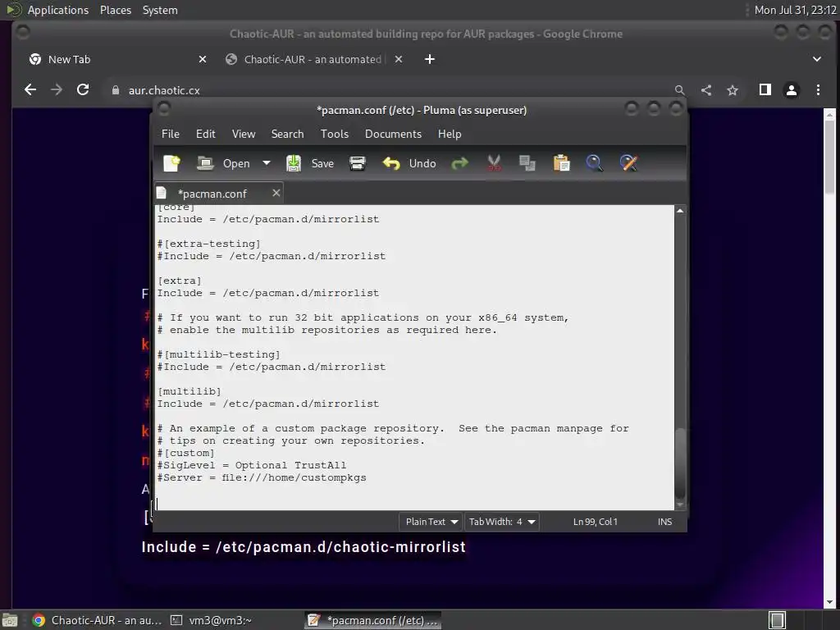Bookmark this page with the star

(733, 90)
